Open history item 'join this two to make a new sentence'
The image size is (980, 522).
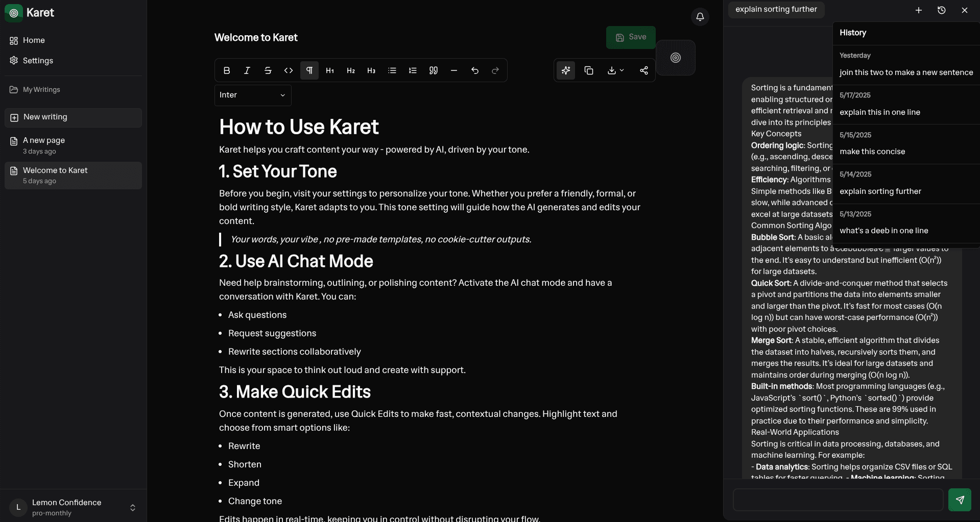[x=906, y=72]
